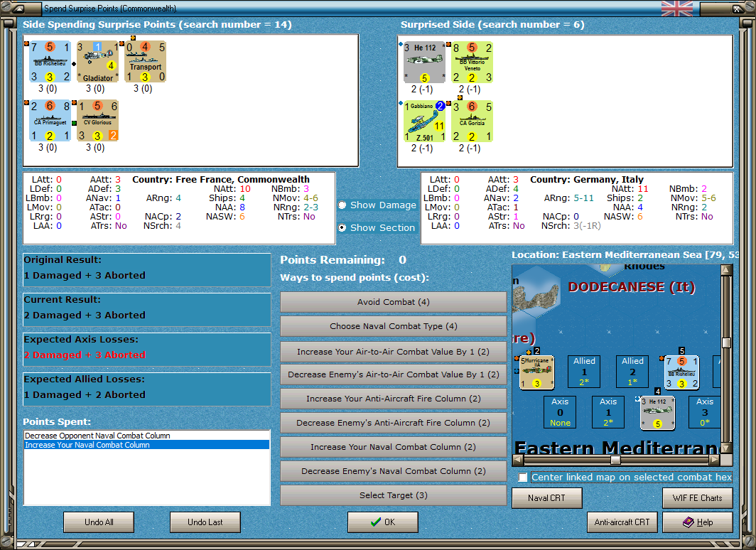Click the Expected Allied Losses value
This screenshot has width=756, height=550.
(85, 395)
